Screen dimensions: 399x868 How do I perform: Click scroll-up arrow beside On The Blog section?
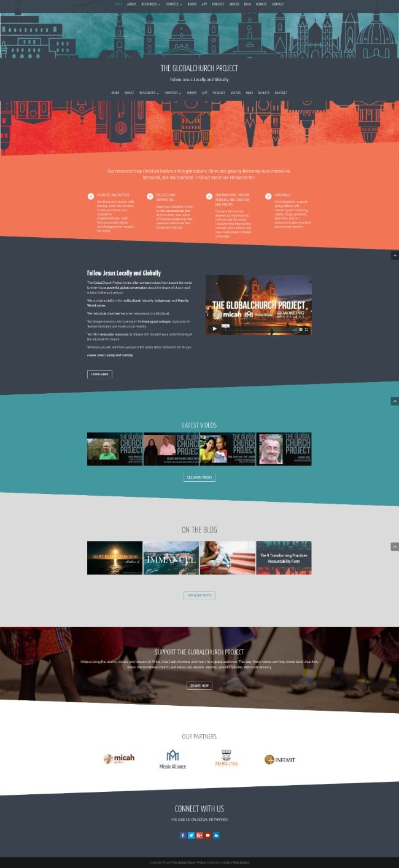point(395,546)
